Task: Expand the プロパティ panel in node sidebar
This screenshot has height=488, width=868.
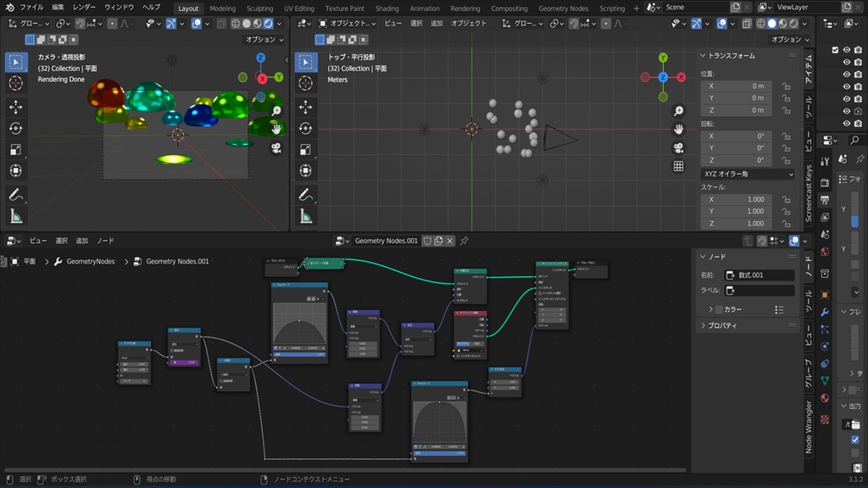Action: pyautogui.click(x=721, y=325)
